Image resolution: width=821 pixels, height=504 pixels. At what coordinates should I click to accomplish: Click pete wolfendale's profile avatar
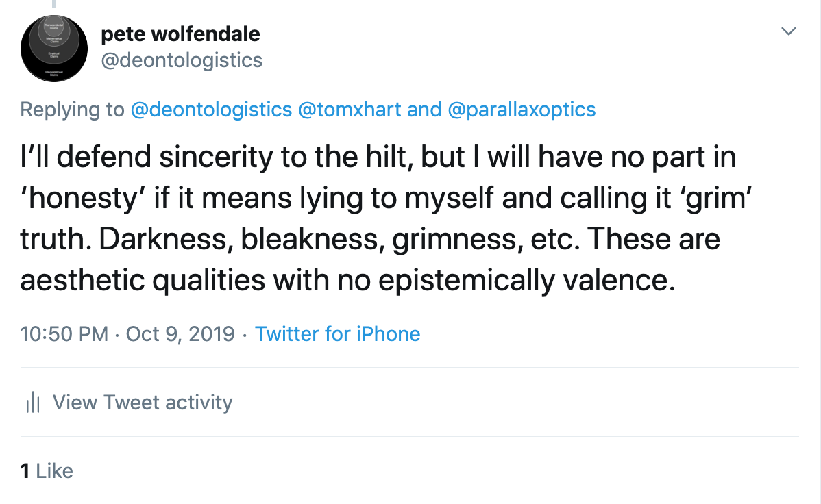tap(54, 48)
